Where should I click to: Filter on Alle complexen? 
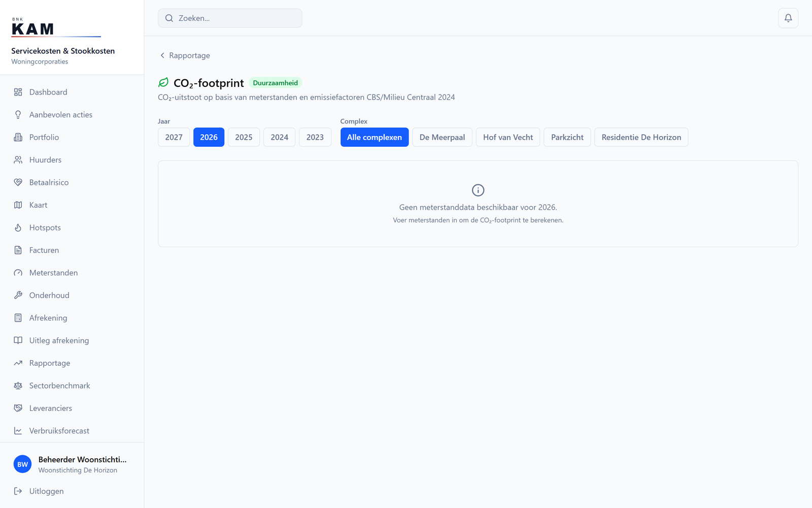375,137
